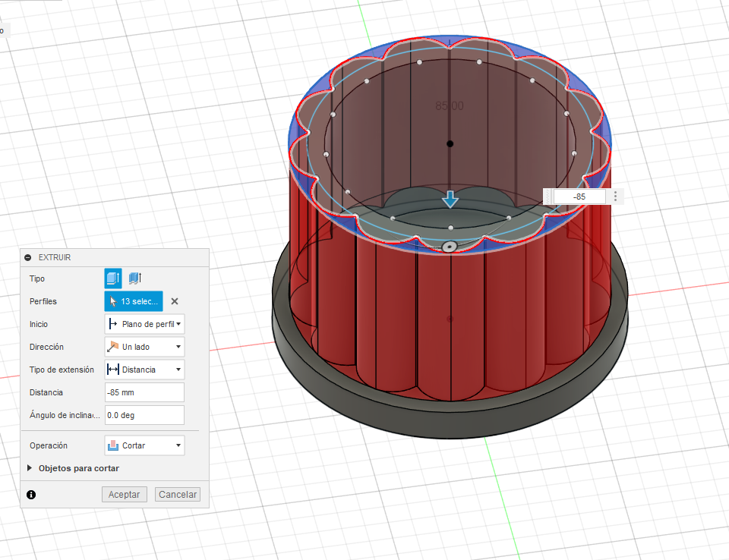Click the blue extrude direction arrow manipulator
The height and width of the screenshot is (560, 729).
pyautogui.click(x=450, y=199)
